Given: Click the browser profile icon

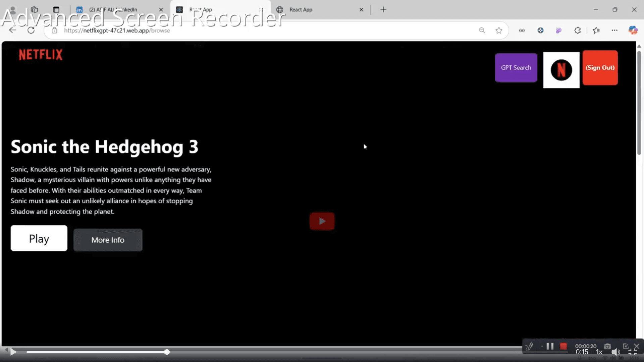Looking at the screenshot, I should tap(13, 10).
